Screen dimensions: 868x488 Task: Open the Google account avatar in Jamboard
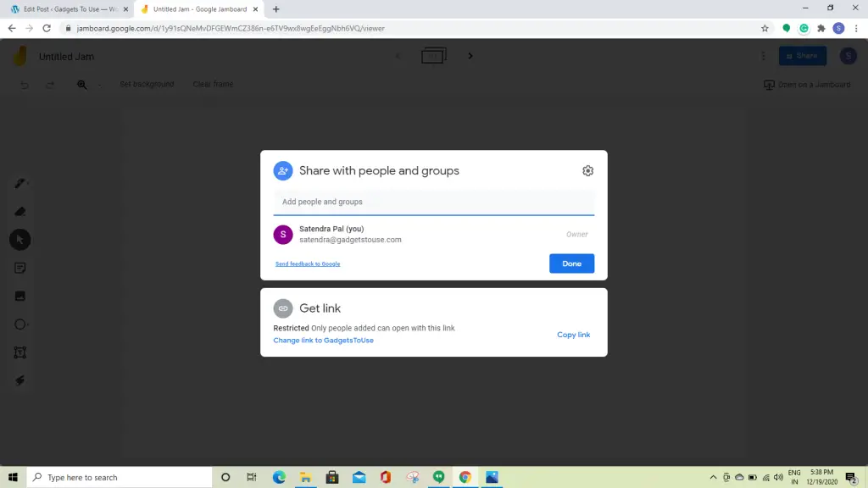pos(848,56)
